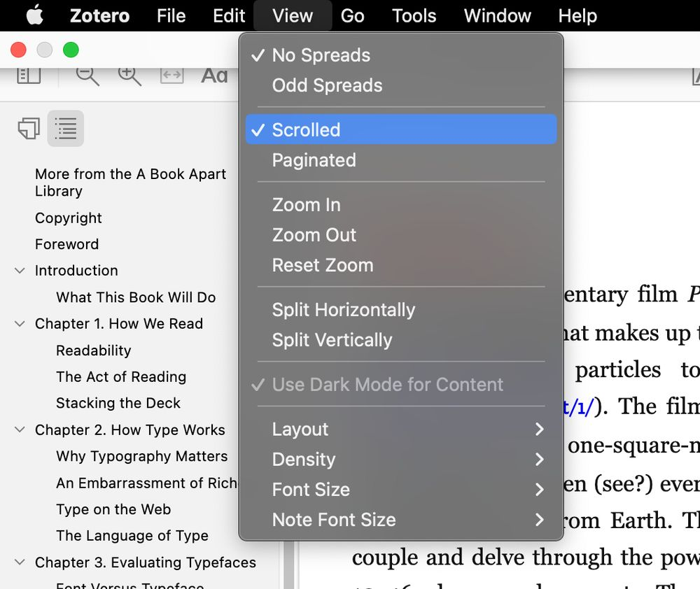Viewport: 700px width, 589px height.
Task: Open the Tools menu
Action: point(414,15)
